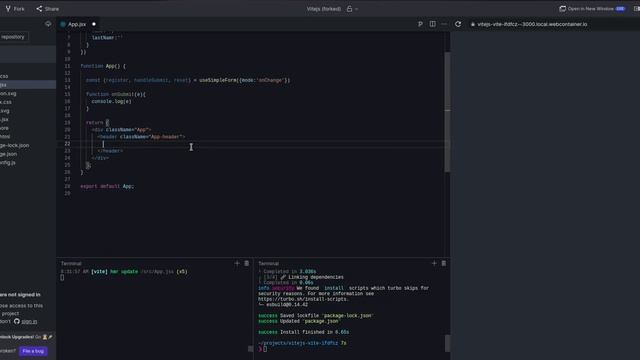Click the right terminal scrollbar thumb
The image size is (640, 360).
(447, 343)
